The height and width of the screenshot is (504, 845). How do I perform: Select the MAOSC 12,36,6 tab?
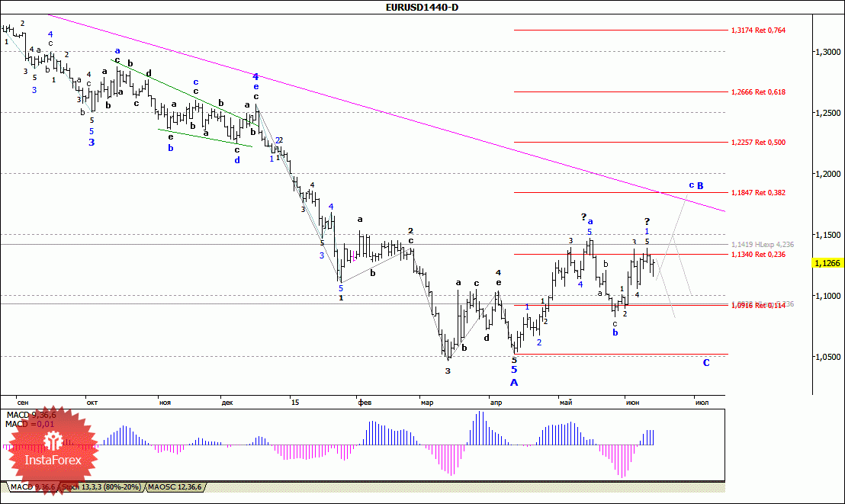click(175, 487)
